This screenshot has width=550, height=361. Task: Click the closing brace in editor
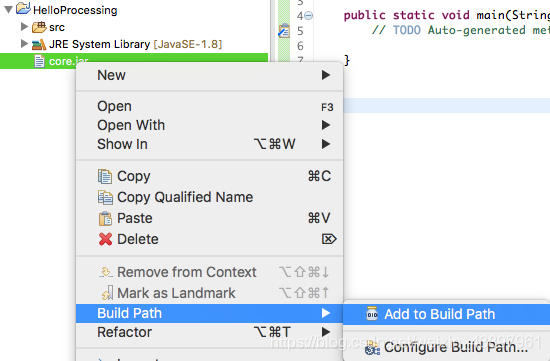(347, 60)
